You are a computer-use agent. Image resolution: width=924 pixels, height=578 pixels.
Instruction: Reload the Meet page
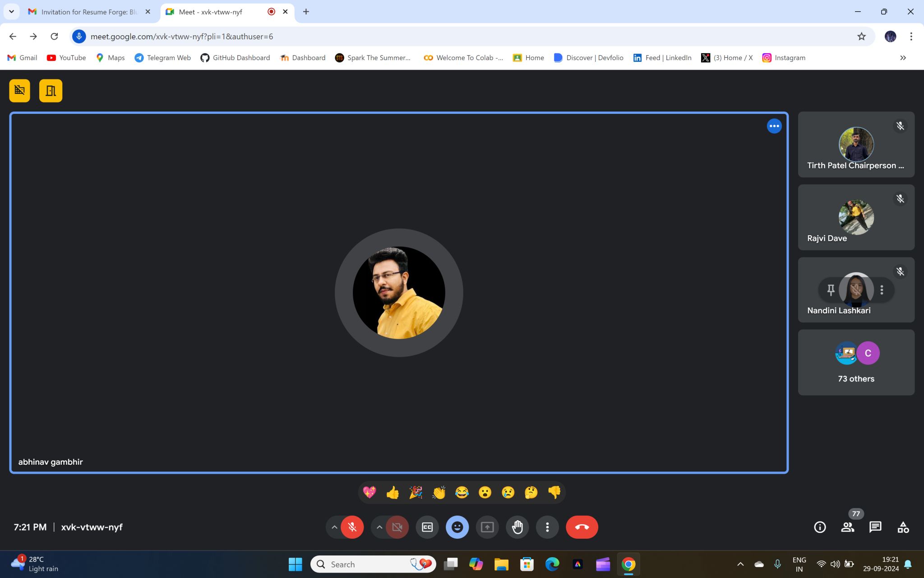tap(54, 37)
